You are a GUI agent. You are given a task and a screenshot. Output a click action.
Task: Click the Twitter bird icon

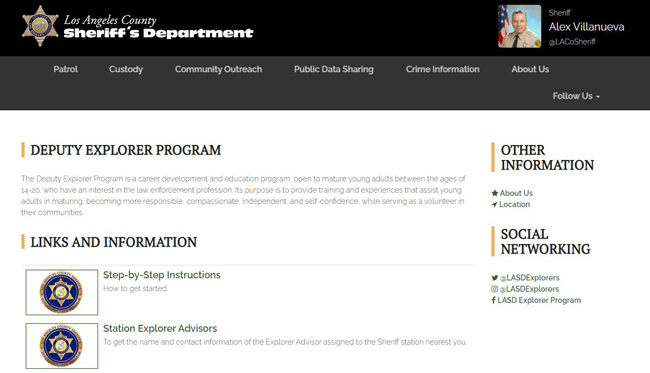click(x=495, y=278)
